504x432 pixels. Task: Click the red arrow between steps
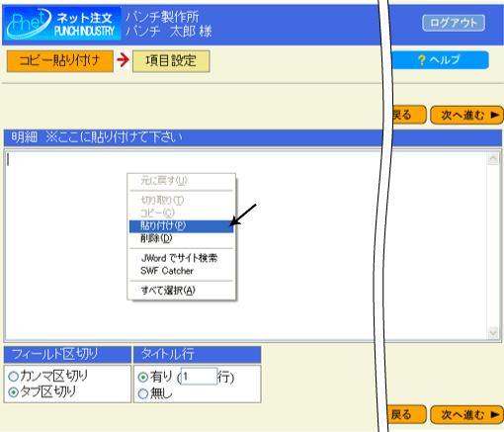pos(123,60)
